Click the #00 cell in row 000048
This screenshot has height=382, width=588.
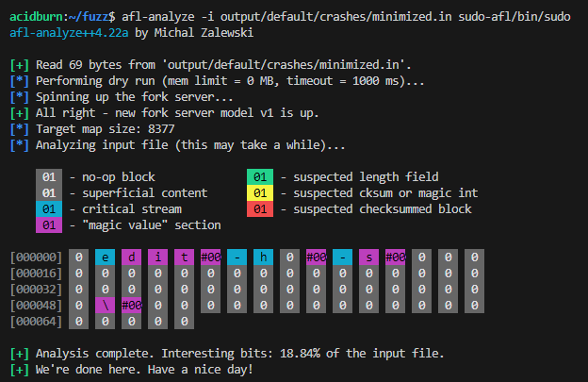pos(132,305)
